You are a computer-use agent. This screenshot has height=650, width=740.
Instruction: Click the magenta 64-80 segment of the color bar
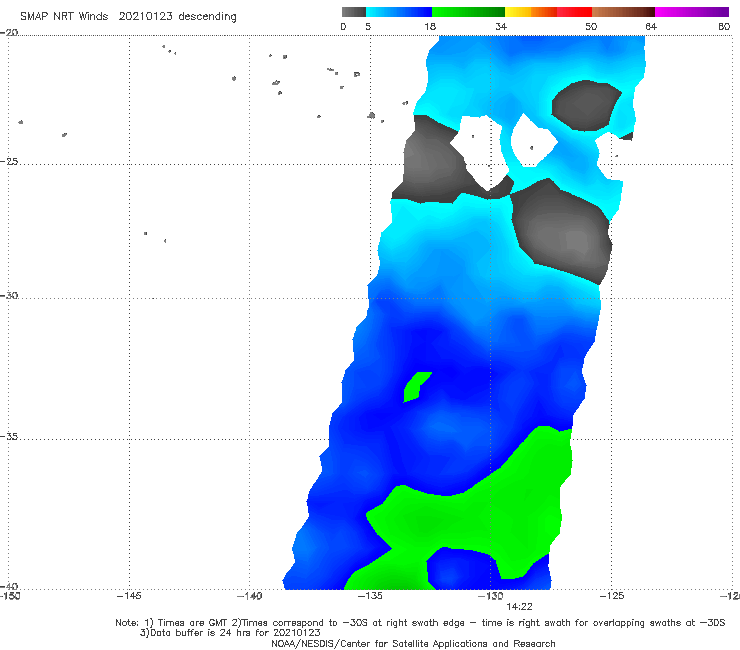692,12
